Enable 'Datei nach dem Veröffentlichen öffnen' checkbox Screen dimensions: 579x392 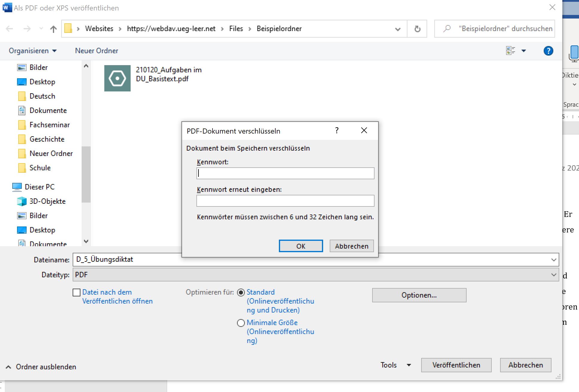tap(77, 293)
